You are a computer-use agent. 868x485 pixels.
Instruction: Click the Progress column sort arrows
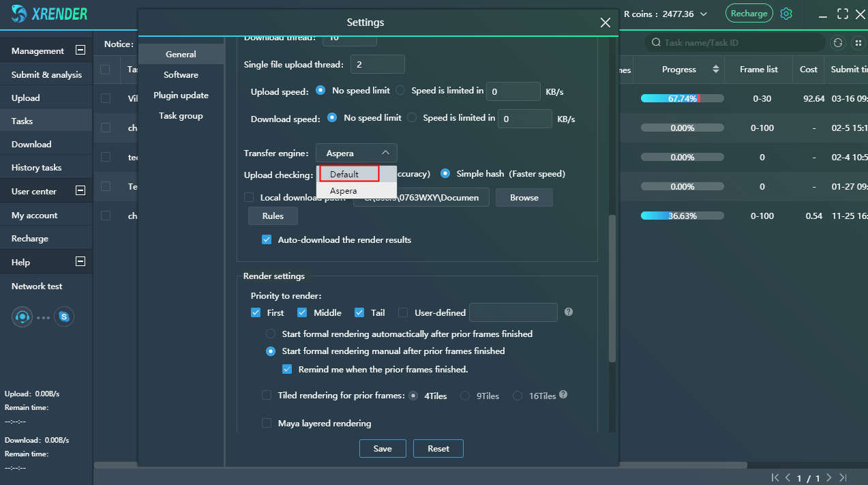pos(716,70)
